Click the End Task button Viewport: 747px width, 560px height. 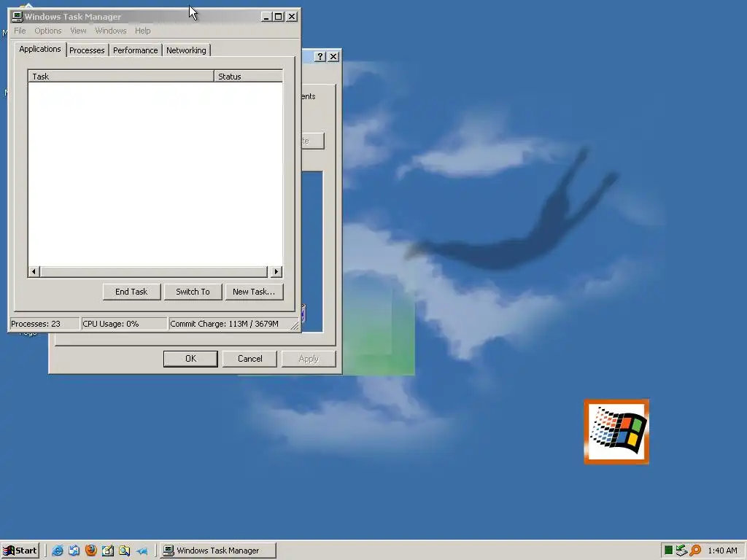click(131, 292)
